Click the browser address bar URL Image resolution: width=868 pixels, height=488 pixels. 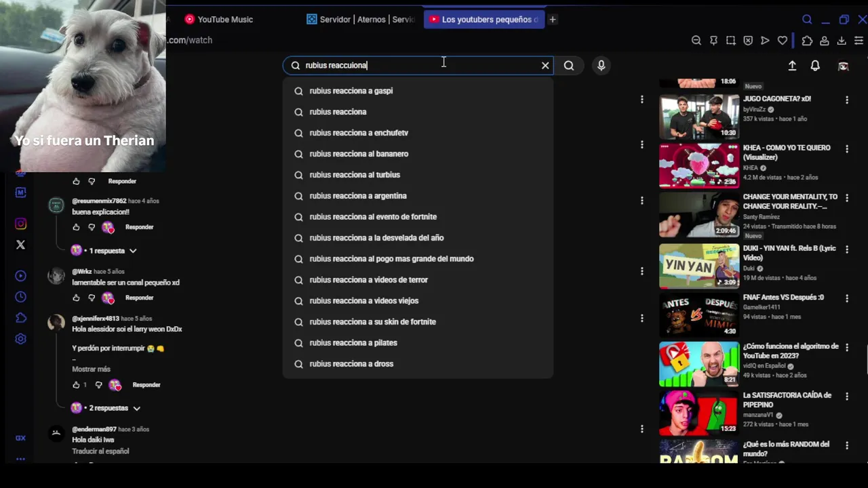[x=190, y=41]
